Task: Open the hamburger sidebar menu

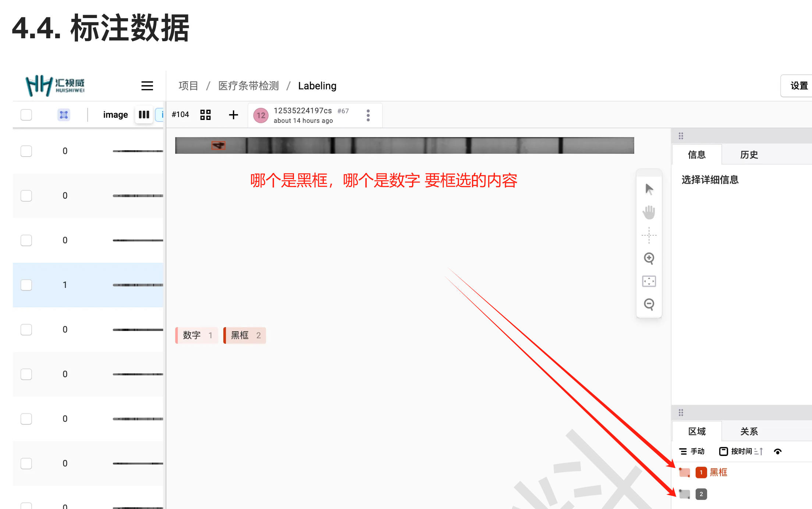Action: click(x=147, y=86)
